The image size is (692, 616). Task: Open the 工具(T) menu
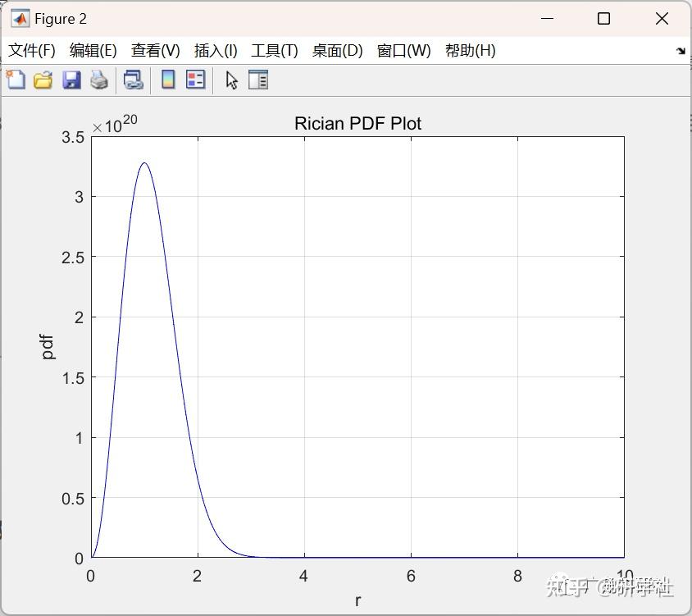pyautogui.click(x=274, y=50)
